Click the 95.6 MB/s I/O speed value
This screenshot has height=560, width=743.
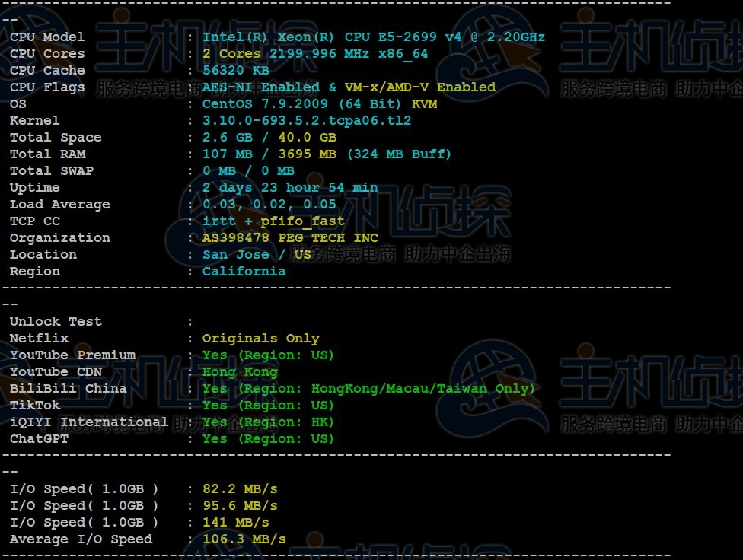pos(240,506)
